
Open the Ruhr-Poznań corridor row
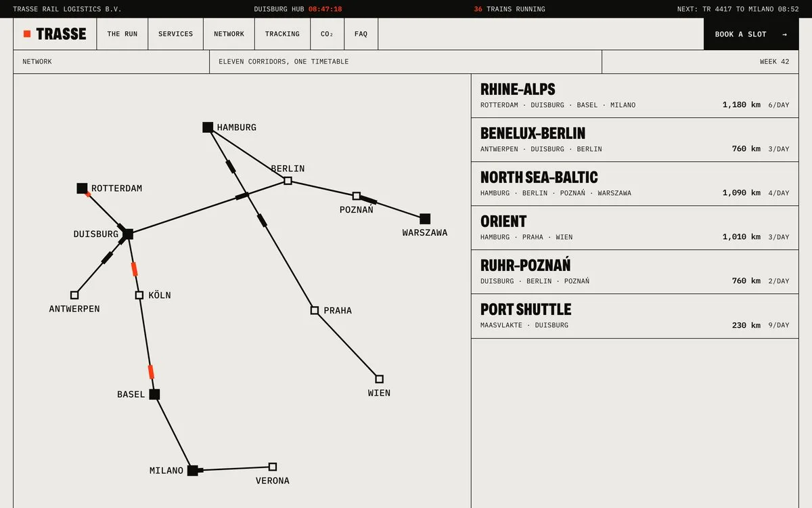point(635,272)
